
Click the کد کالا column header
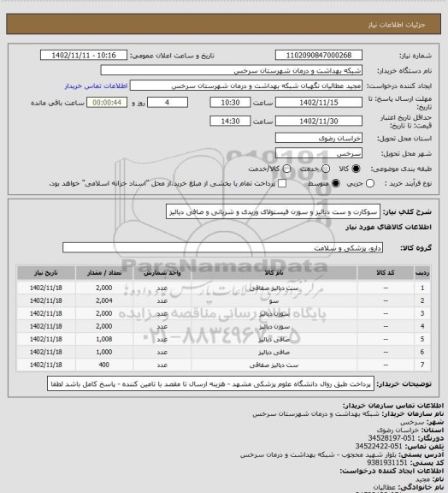(x=386, y=272)
